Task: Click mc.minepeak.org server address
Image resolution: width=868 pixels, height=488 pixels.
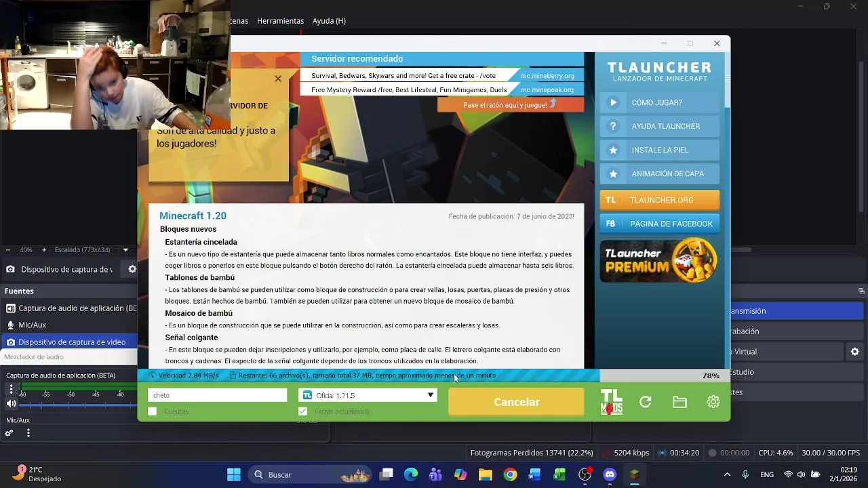Action: point(547,89)
